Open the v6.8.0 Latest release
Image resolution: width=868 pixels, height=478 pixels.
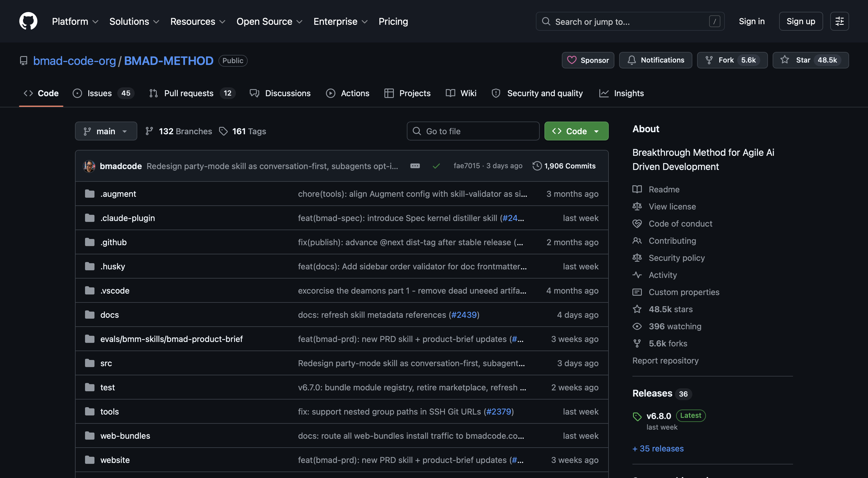coord(669,416)
